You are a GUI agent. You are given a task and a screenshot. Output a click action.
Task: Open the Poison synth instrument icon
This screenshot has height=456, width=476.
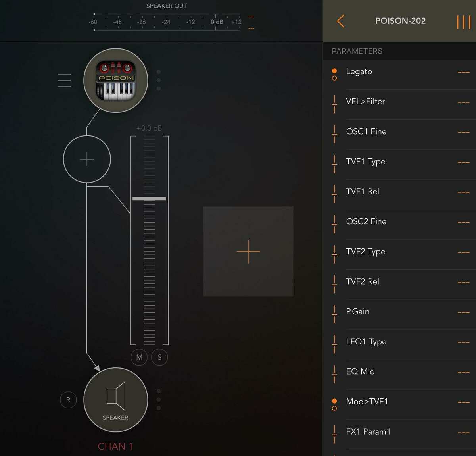tap(116, 81)
